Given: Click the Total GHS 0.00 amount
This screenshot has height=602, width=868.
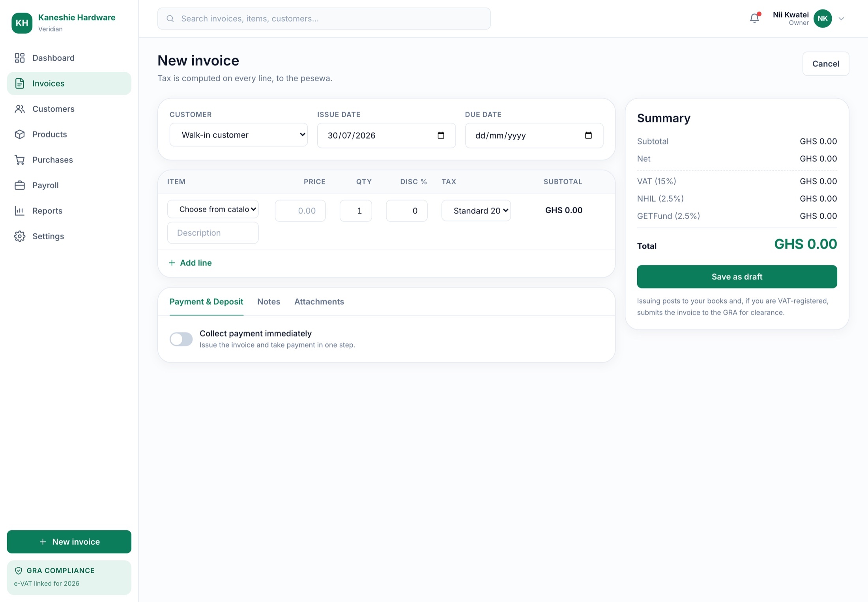Looking at the screenshot, I should [x=805, y=244].
